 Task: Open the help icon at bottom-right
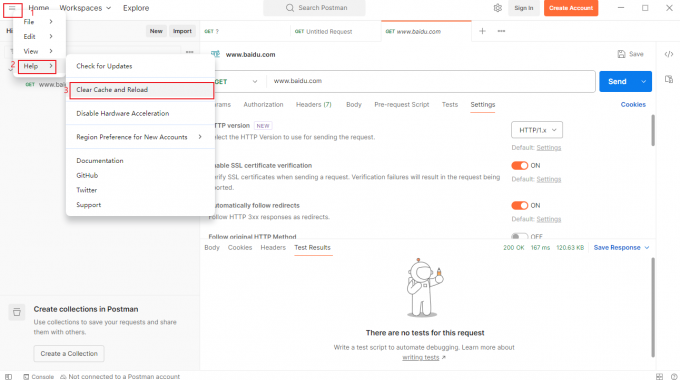point(674,377)
